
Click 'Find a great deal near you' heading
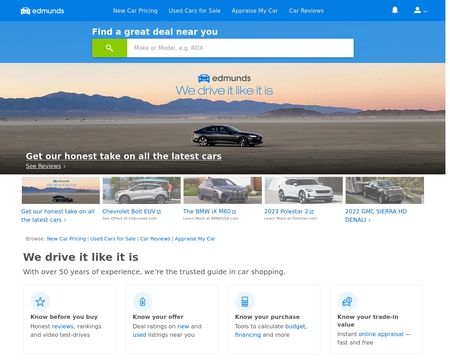click(155, 32)
